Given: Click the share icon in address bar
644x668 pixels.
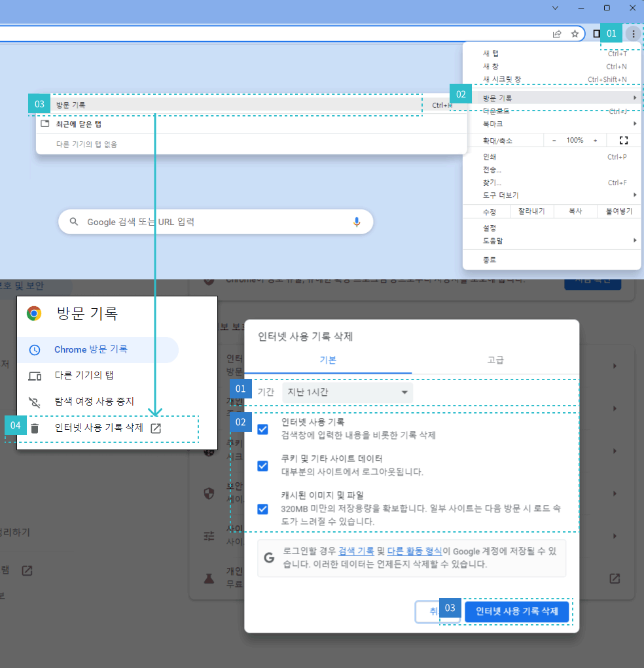Looking at the screenshot, I should click(x=557, y=33).
